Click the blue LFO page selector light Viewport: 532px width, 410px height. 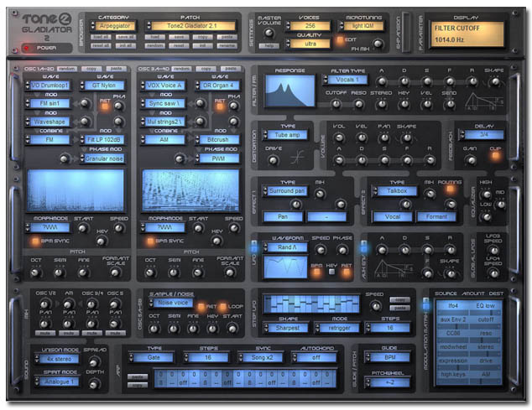[254, 248]
